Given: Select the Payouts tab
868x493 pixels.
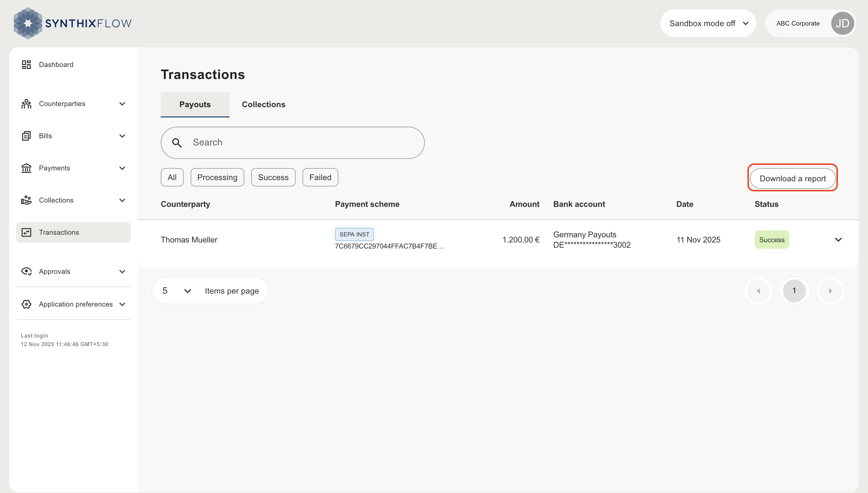Looking at the screenshot, I should (x=195, y=105).
